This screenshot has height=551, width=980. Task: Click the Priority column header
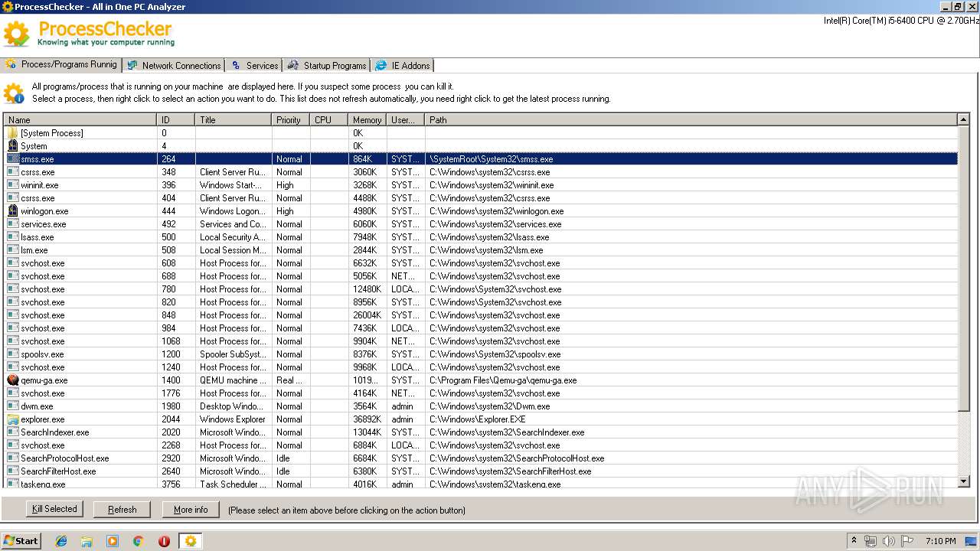[291, 119]
